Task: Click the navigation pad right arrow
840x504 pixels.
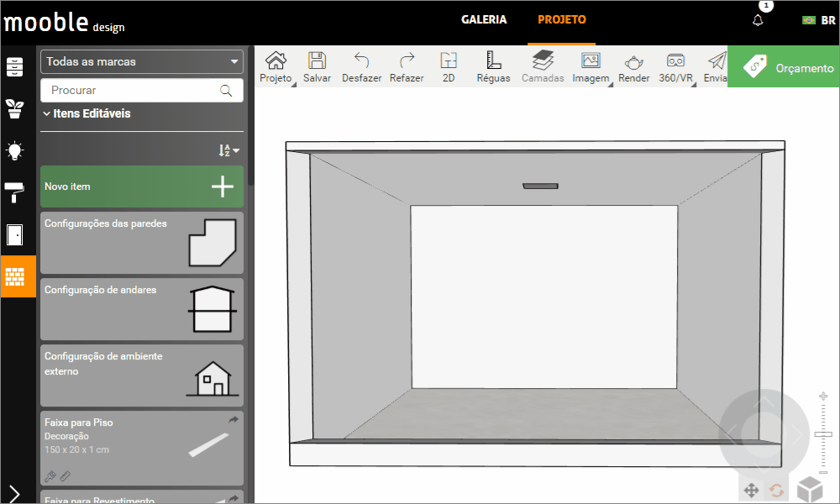Action: [x=797, y=434]
